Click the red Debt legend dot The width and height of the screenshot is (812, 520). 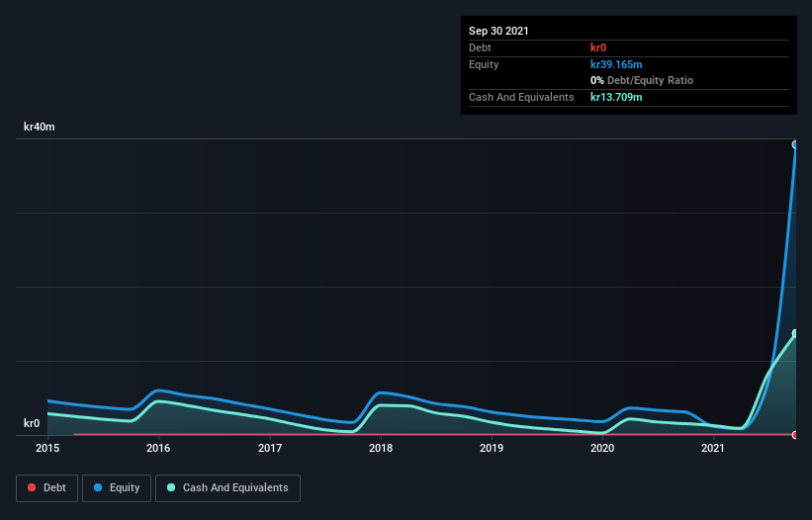point(32,487)
